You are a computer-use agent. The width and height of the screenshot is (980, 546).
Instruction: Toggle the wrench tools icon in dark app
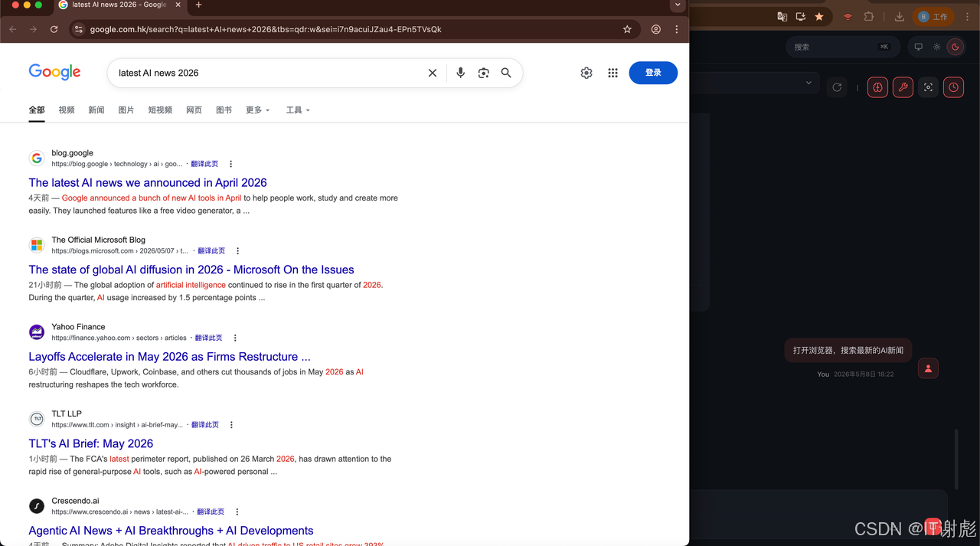[903, 87]
